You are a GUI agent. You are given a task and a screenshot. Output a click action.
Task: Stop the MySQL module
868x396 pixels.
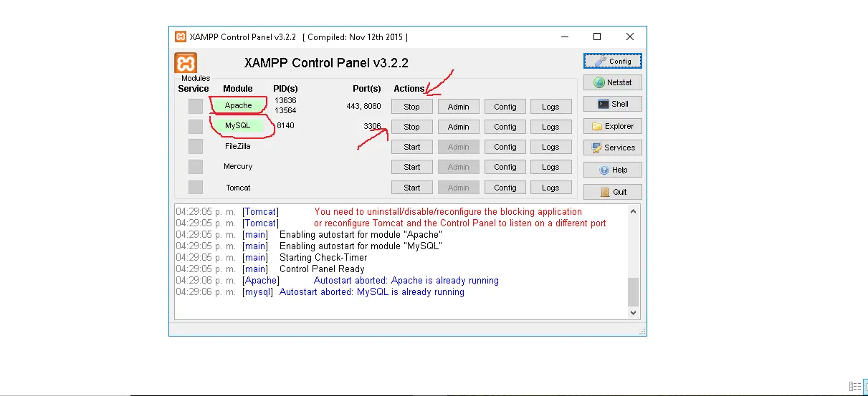click(x=412, y=127)
